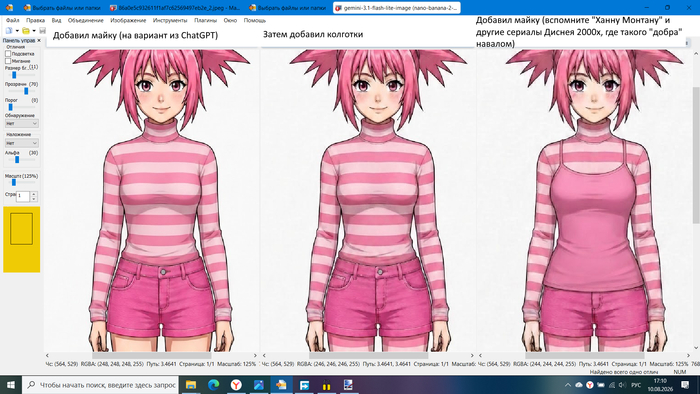700x394 pixels.
Task: Open the Правка menu
Action: [35, 21]
